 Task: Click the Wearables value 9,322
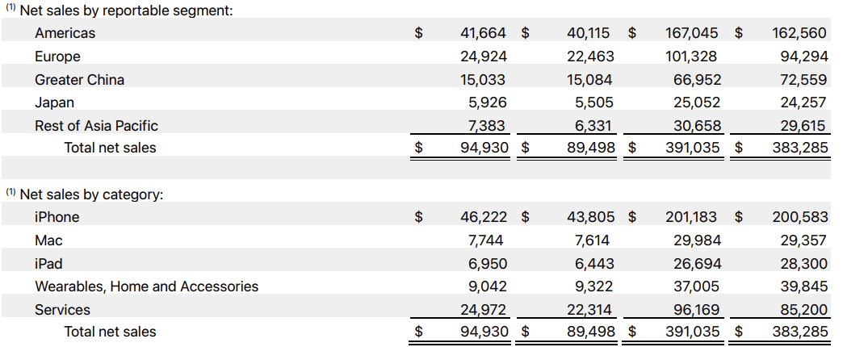coord(593,286)
